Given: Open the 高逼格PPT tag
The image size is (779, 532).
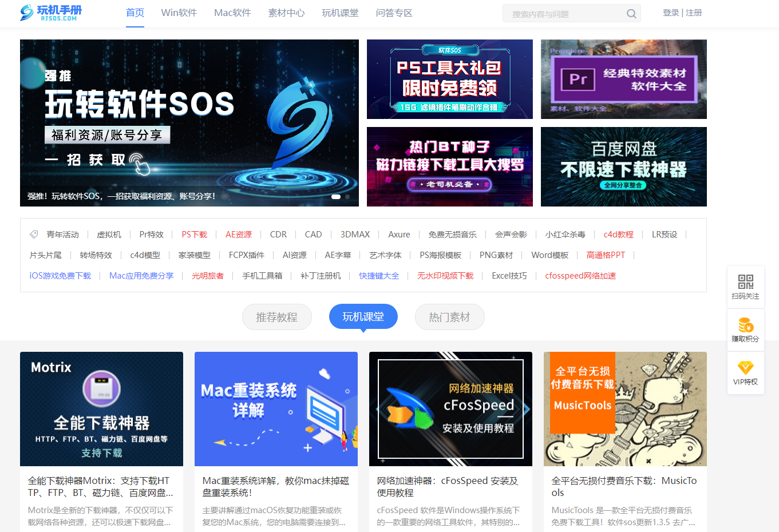Looking at the screenshot, I should point(606,255).
